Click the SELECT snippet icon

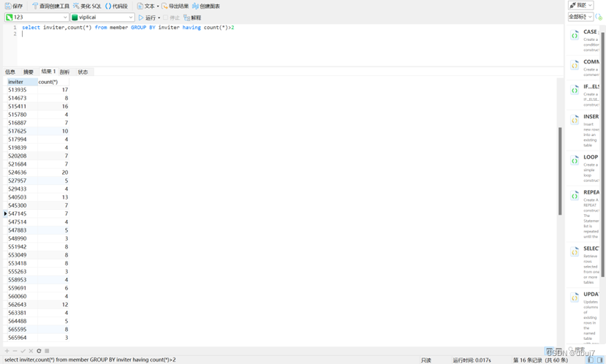coord(575,252)
